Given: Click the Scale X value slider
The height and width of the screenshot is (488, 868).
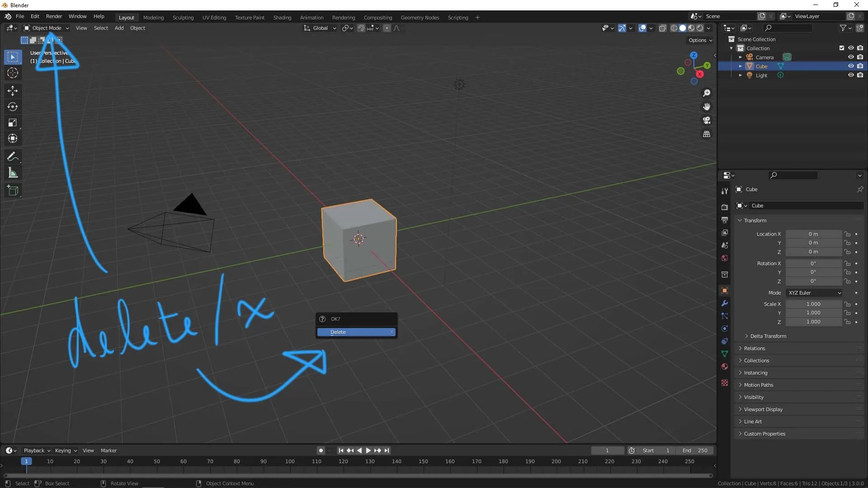Looking at the screenshot, I should click(x=814, y=304).
